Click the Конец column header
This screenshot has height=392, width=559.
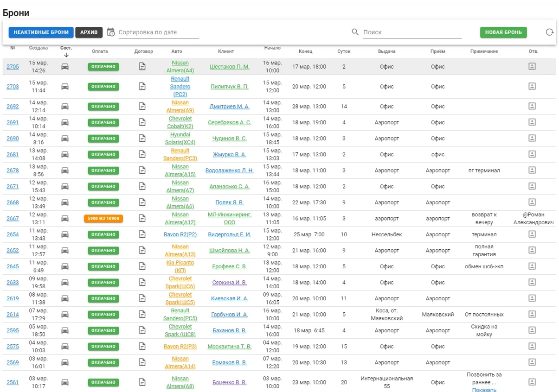[x=305, y=51]
